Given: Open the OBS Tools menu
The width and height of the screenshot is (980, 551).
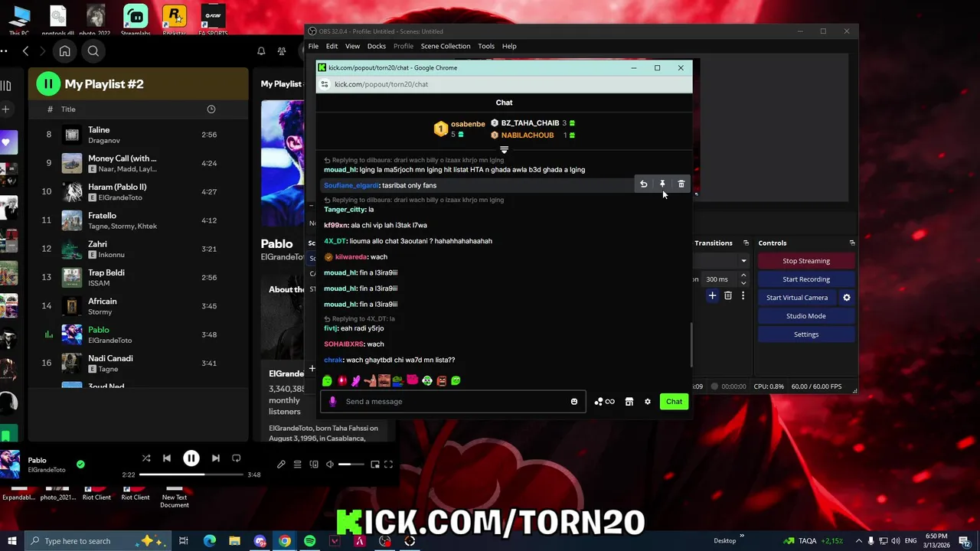Looking at the screenshot, I should coord(486,46).
